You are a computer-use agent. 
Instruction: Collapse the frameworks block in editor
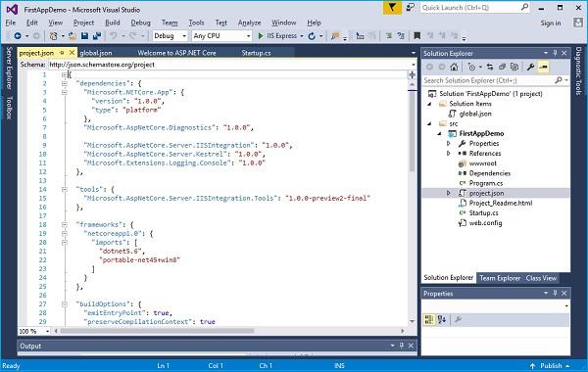click(x=65, y=224)
